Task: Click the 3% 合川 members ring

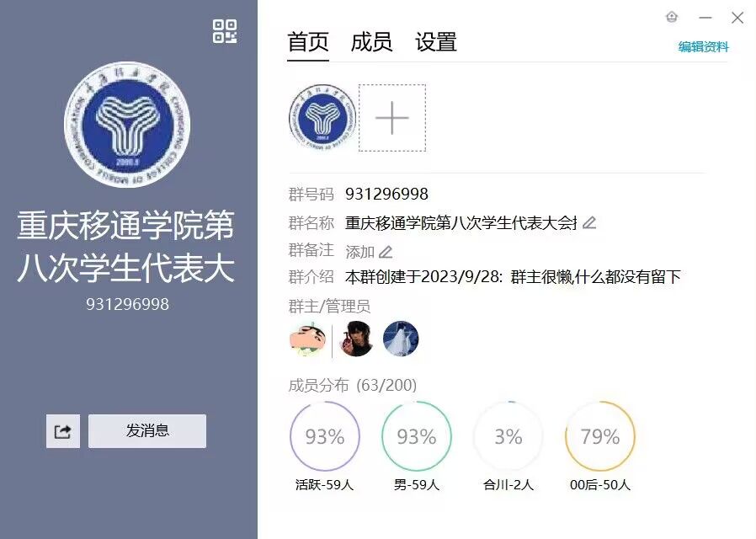Action: coord(508,436)
